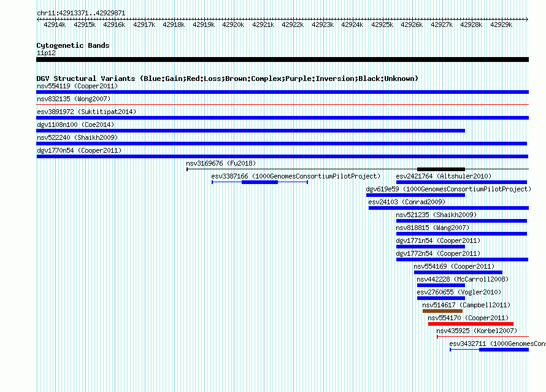
Task: Click the esv2421764 blue bar
Action: coord(462,182)
